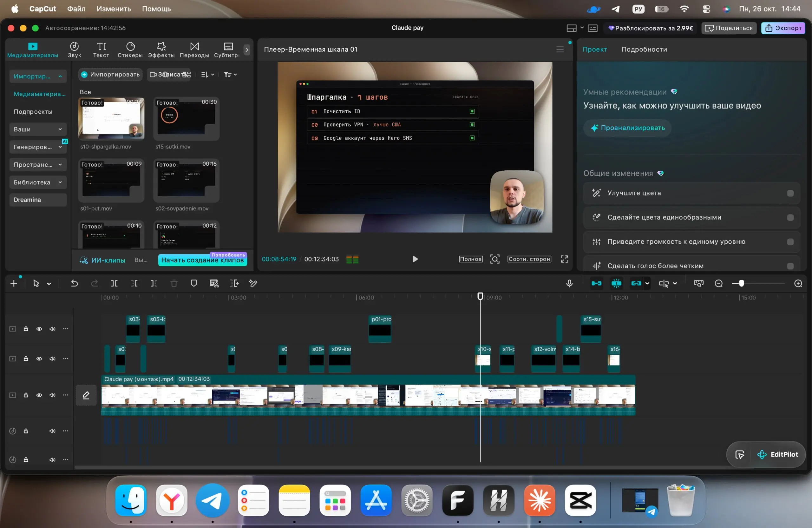Zoom out the timeline with minus magnifier

pyautogui.click(x=718, y=283)
